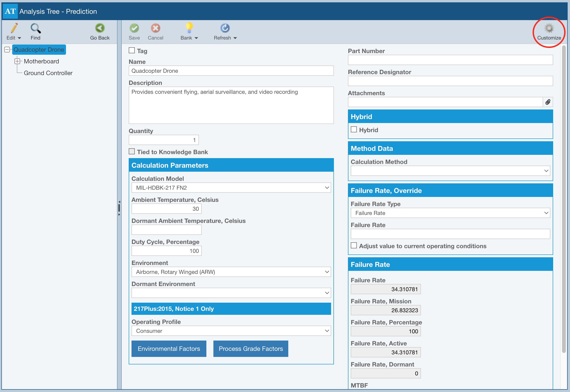
Task: Click the Refresh icon
Action: point(225,29)
